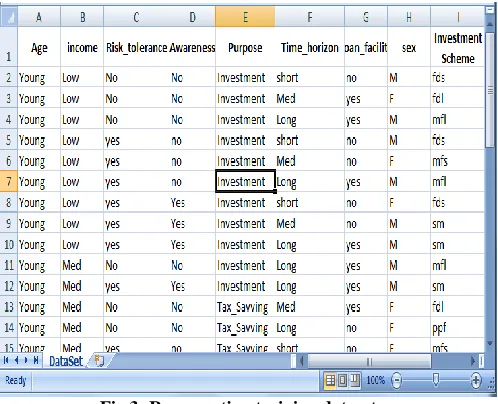Select highlighted row 7 header

tap(9, 182)
